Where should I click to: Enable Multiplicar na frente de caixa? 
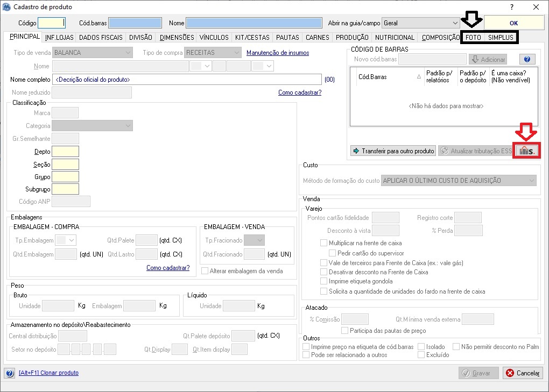[323, 243]
